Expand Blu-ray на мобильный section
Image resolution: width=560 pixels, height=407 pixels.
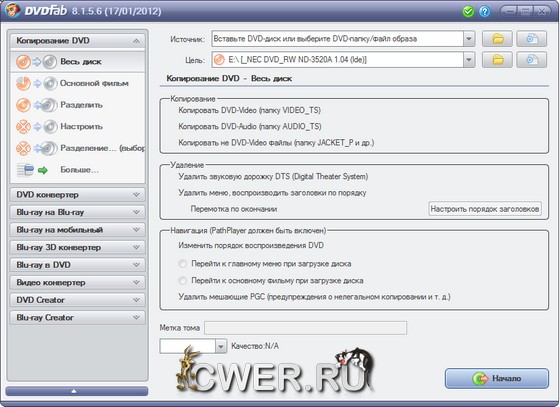[x=78, y=230]
